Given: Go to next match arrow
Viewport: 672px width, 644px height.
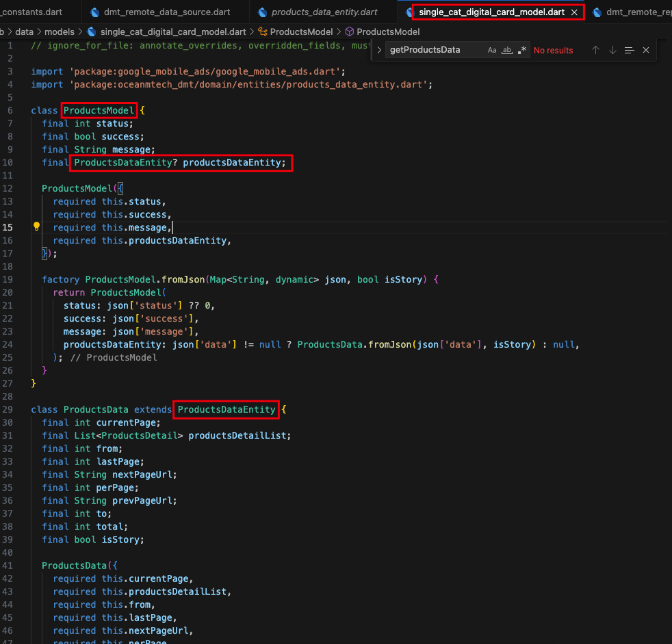Looking at the screenshot, I should [612, 50].
